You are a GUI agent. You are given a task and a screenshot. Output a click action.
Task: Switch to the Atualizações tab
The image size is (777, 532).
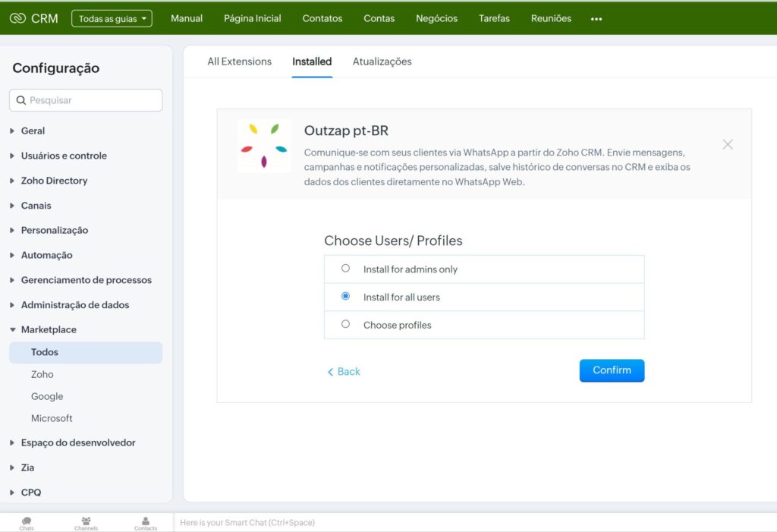(382, 61)
